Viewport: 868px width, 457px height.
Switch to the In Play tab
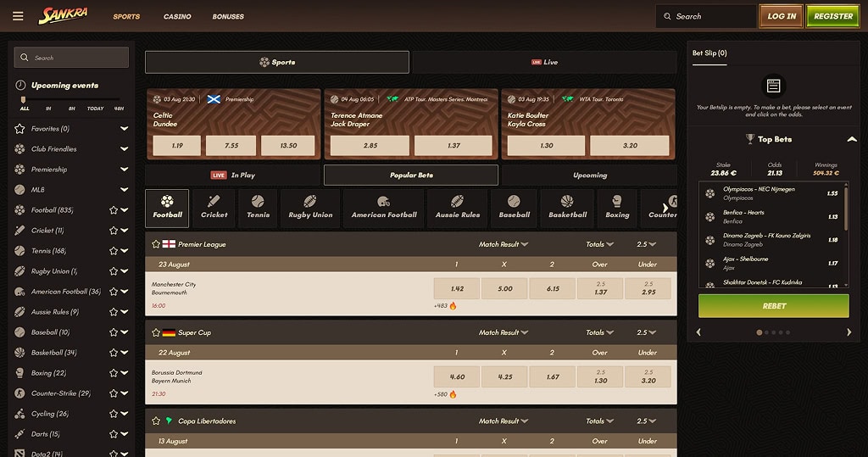[233, 175]
